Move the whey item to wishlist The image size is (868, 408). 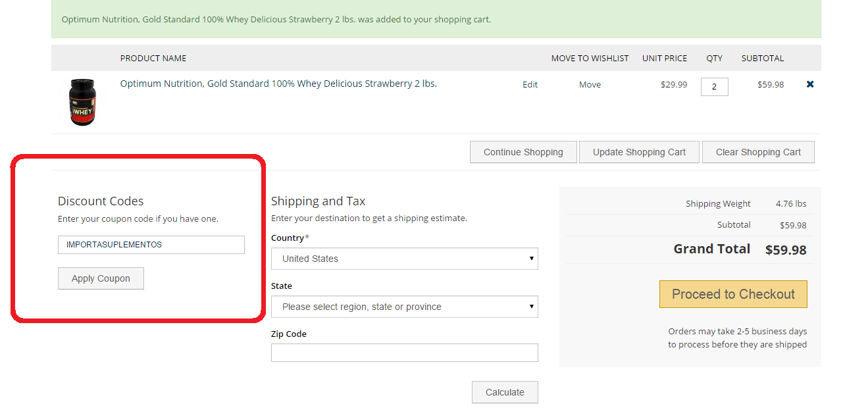(x=590, y=84)
